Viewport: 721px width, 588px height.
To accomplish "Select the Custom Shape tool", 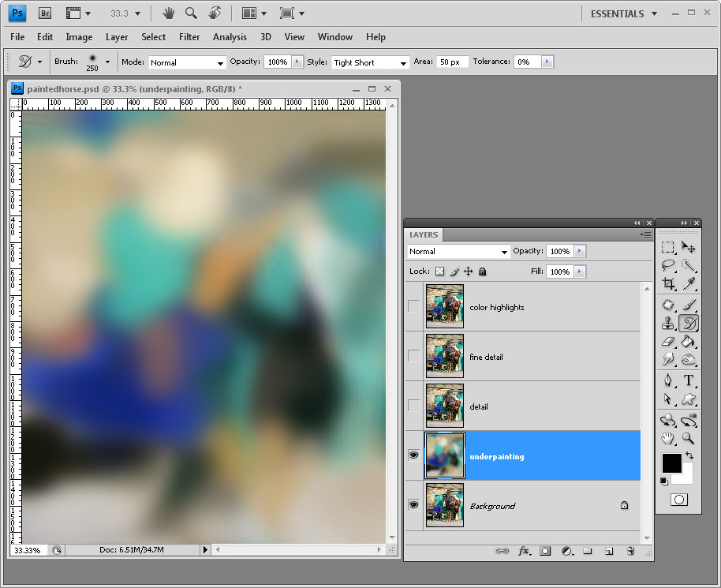I will (689, 399).
